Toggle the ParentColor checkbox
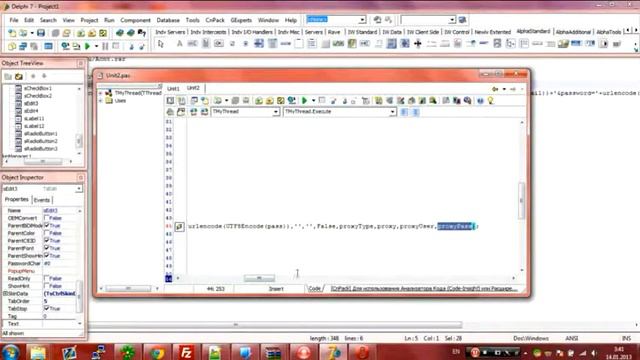 click(47, 233)
